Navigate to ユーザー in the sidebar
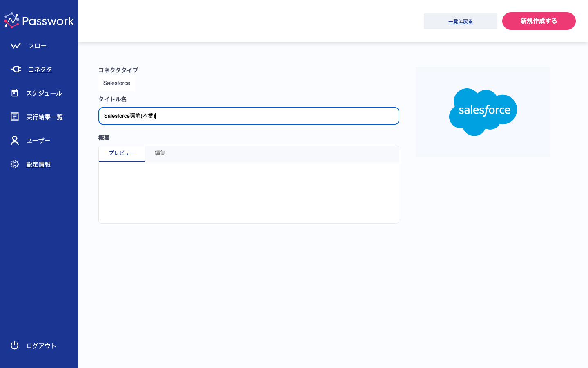The width and height of the screenshot is (588, 368). (x=38, y=141)
